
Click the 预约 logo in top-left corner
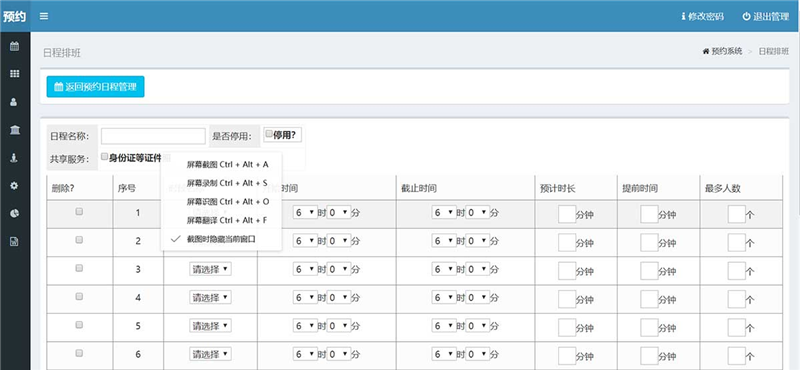14,16
